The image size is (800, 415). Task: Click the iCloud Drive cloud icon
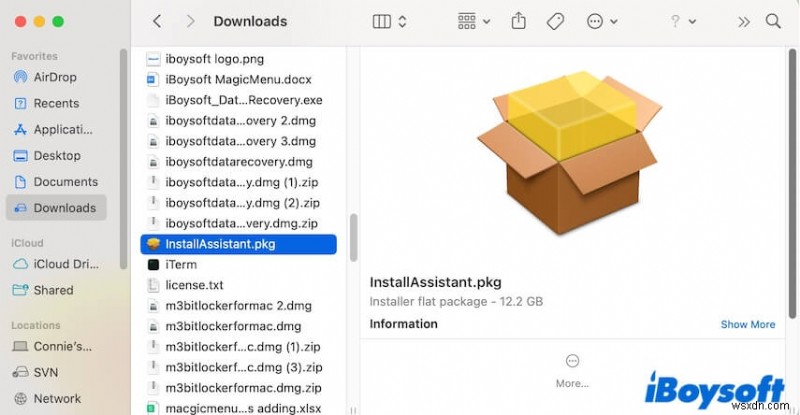(x=20, y=264)
